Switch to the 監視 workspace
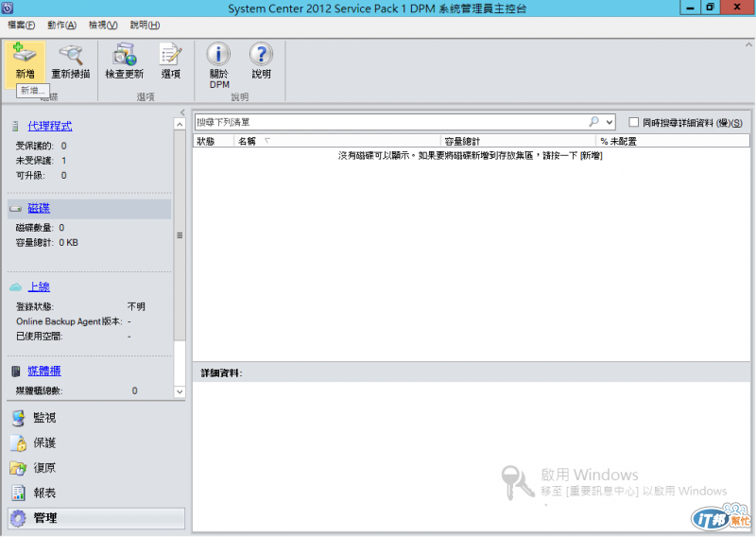This screenshot has height=537, width=756. [44, 418]
